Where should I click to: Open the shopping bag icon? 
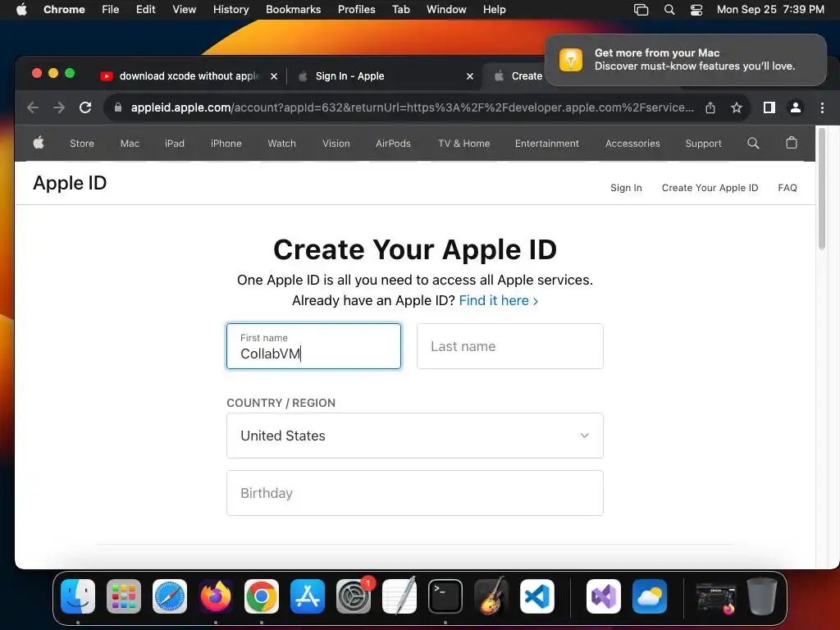[x=792, y=143]
